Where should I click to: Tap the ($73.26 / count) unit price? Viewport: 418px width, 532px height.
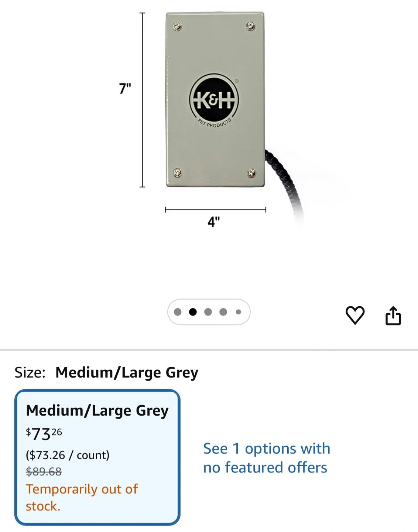(68, 455)
